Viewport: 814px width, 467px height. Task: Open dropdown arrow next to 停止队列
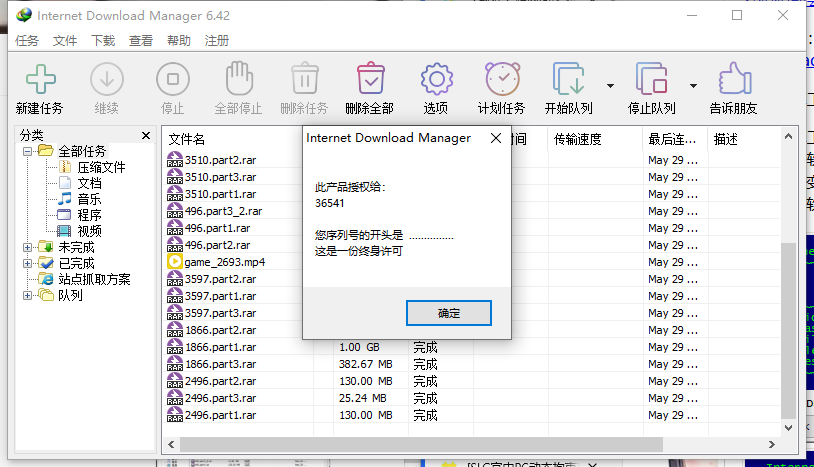click(x=694, y=86)
